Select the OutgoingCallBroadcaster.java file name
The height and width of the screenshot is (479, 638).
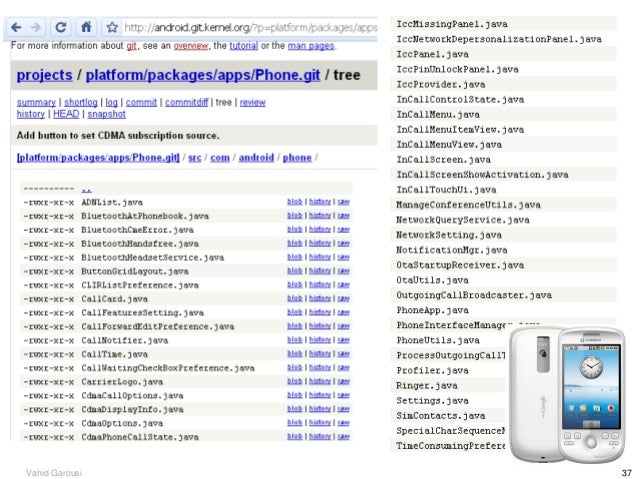[x=474, y=295]
